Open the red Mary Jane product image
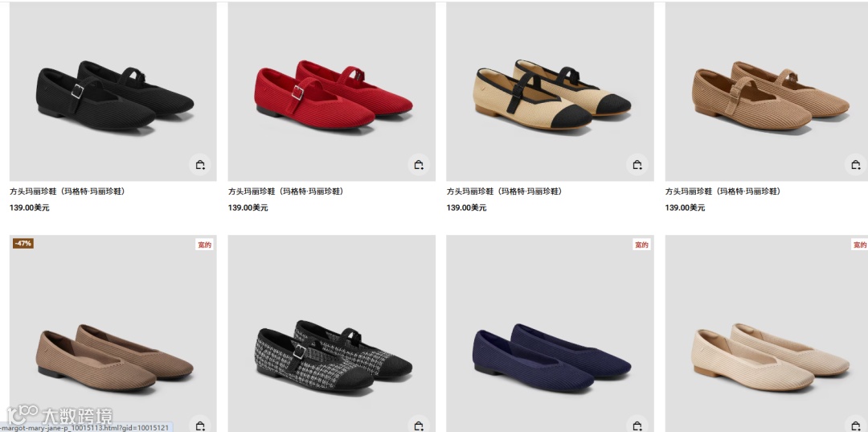 (x=332, y=92)
